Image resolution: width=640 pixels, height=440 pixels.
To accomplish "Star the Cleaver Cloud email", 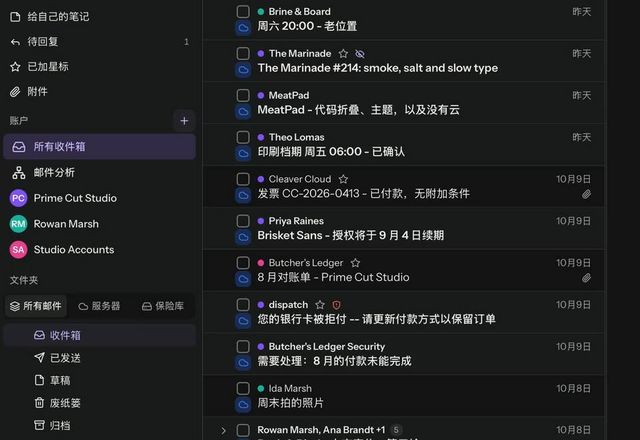I will [343, 179].
